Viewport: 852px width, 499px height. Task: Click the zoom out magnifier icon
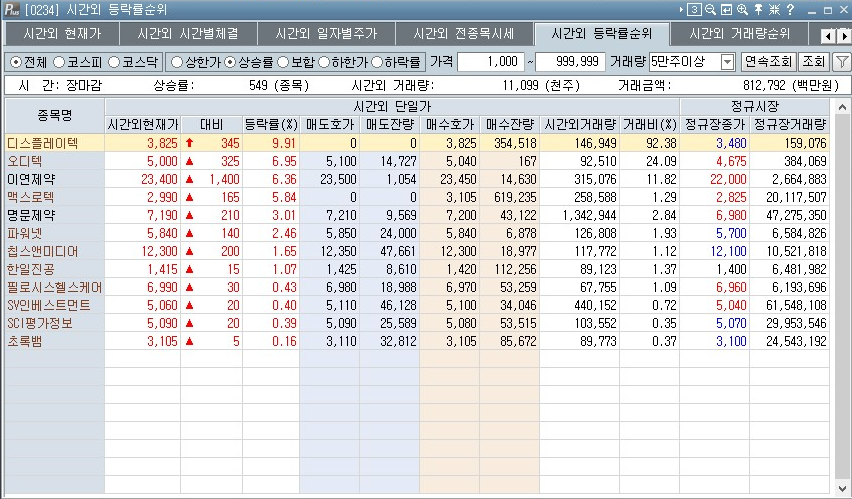[x=710, y=9]
